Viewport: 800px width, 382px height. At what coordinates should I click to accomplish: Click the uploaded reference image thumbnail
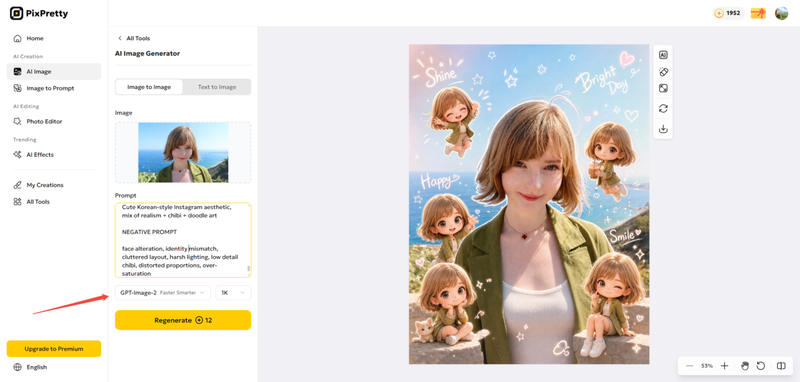point(183,152)
